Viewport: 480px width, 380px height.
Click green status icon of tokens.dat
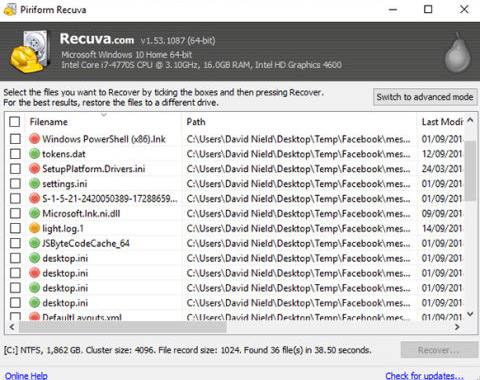tap(34, 154)
